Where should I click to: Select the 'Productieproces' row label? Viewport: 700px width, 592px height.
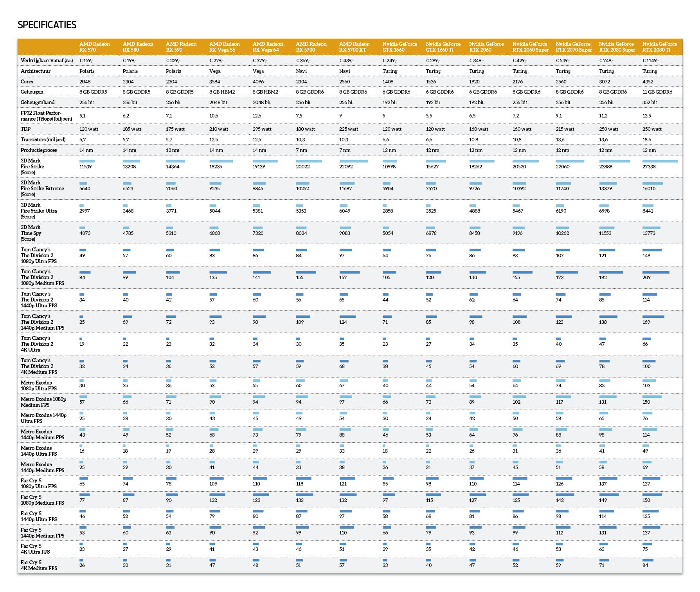click(x=39, y=150)
